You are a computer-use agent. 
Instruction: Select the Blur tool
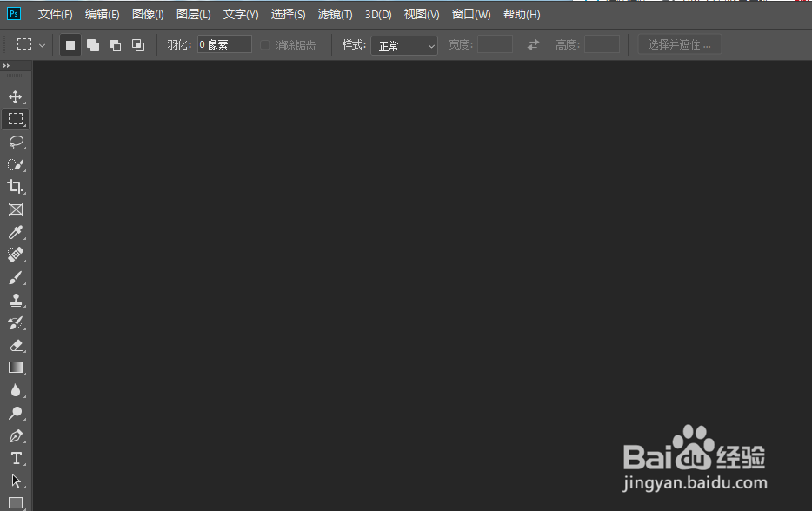tap(16, 390)
